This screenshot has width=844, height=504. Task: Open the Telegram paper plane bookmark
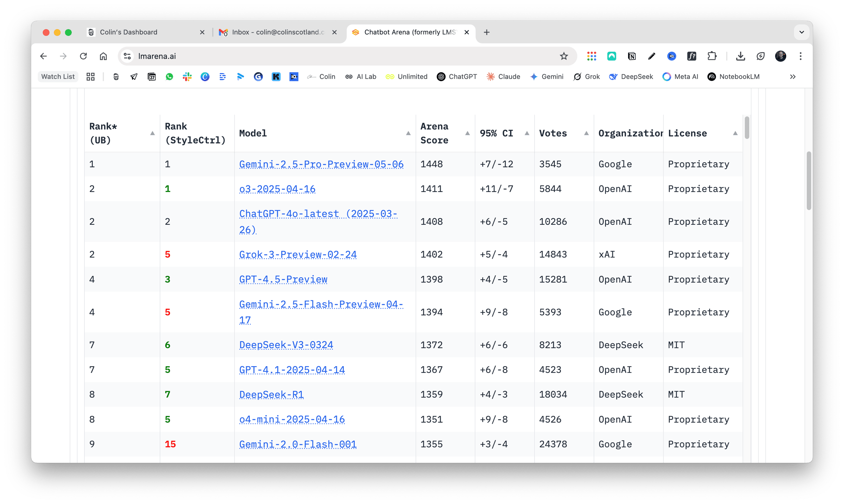[134, 77]
